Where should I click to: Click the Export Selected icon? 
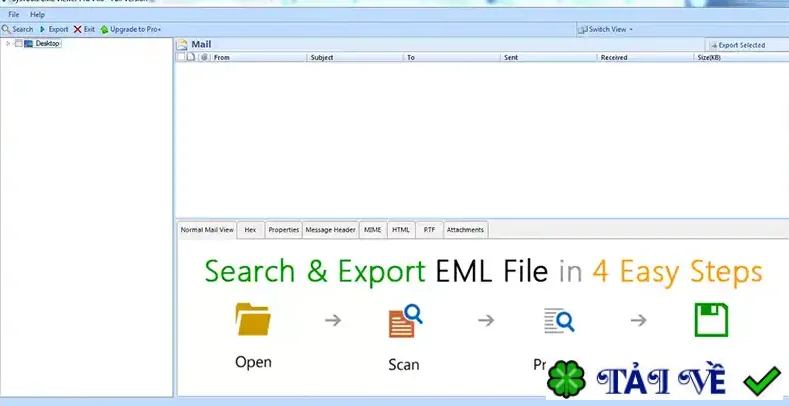point(714,45)
